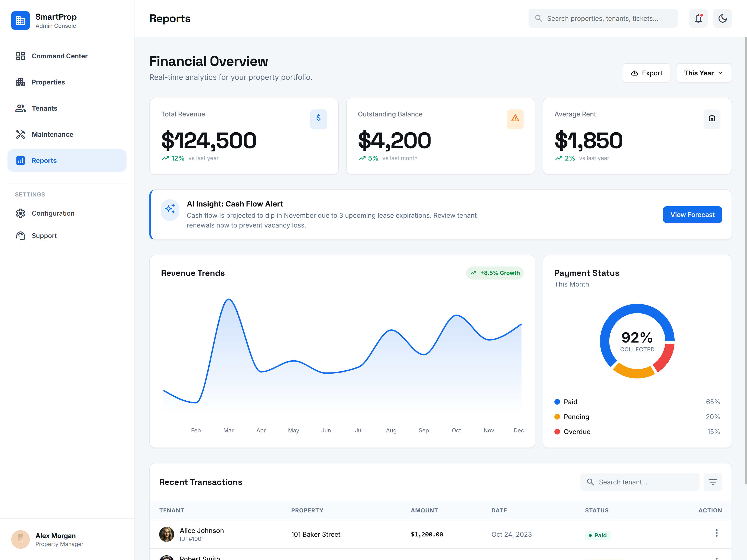Click the notifications bell icon
This screenshot has width=747, height=560.
click(698, 19)
